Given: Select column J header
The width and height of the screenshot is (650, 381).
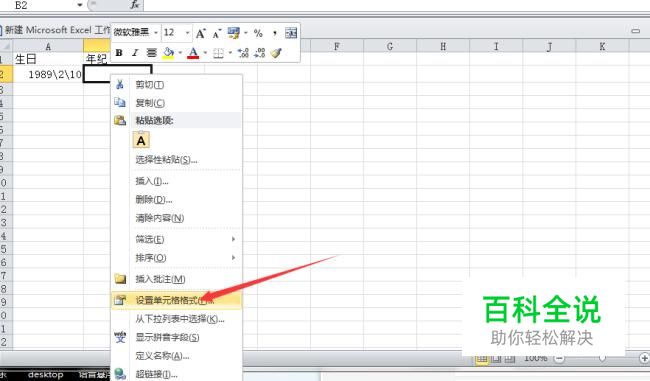Looking at the screenshot, I should (549, 46).
